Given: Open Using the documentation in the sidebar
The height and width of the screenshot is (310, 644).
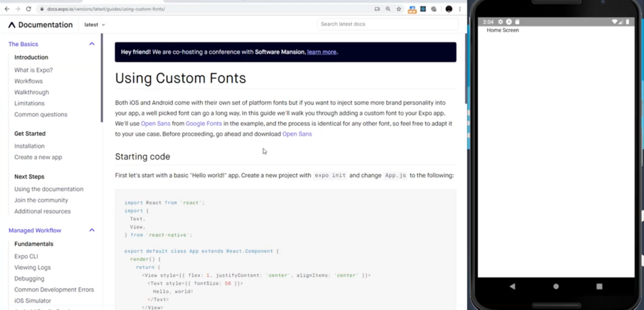Looking at the screenshot, I should 49,190.
